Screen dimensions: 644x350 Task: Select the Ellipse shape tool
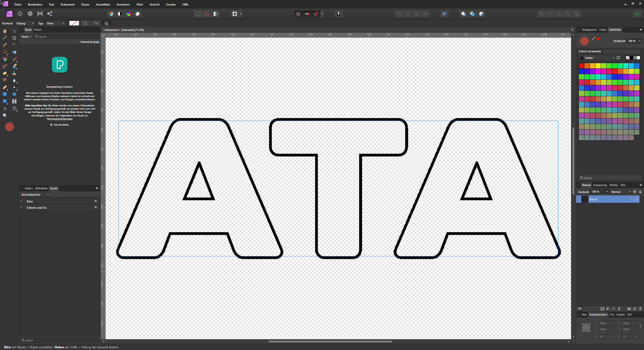[14, 94]
